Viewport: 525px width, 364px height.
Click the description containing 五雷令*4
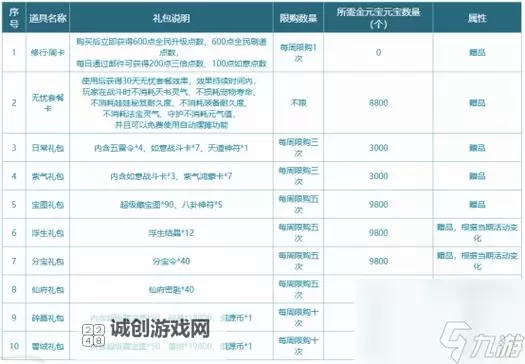171,148
